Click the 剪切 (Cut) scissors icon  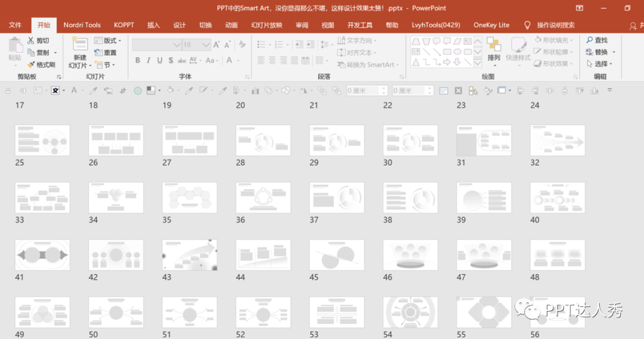pyautogui.click(x=31, y=41)
